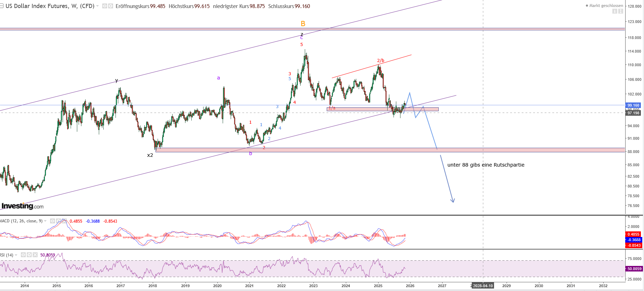This screenshot has width=644, height=291.
Task: Open MACD indicator settings gear
Action: click(x=58, y=221)
